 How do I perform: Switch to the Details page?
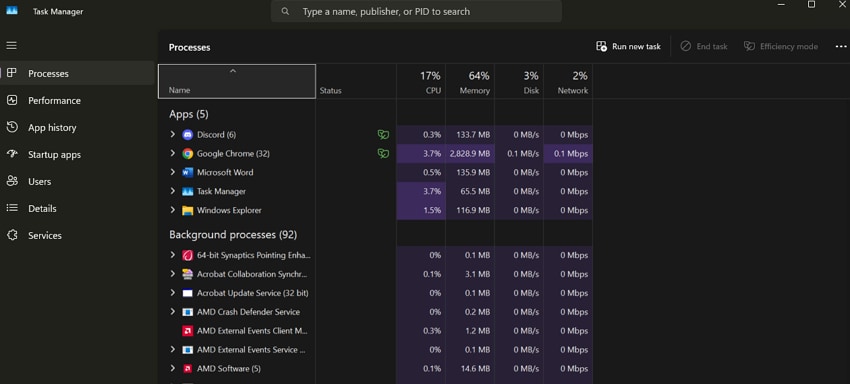78,208
